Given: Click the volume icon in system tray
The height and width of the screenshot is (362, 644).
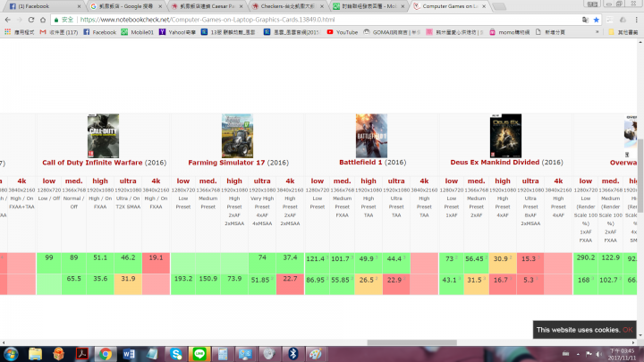Looking at the screenshot, I should (599, 354).
